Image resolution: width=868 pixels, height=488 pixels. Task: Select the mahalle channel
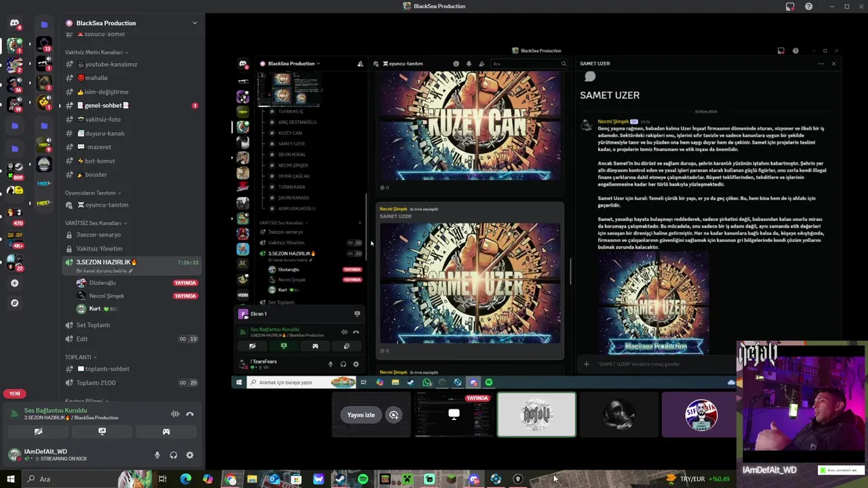[132, 78]
